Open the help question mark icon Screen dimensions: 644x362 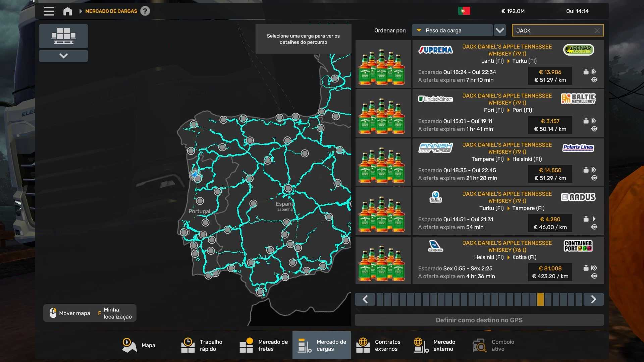click(x=145, y=11)
